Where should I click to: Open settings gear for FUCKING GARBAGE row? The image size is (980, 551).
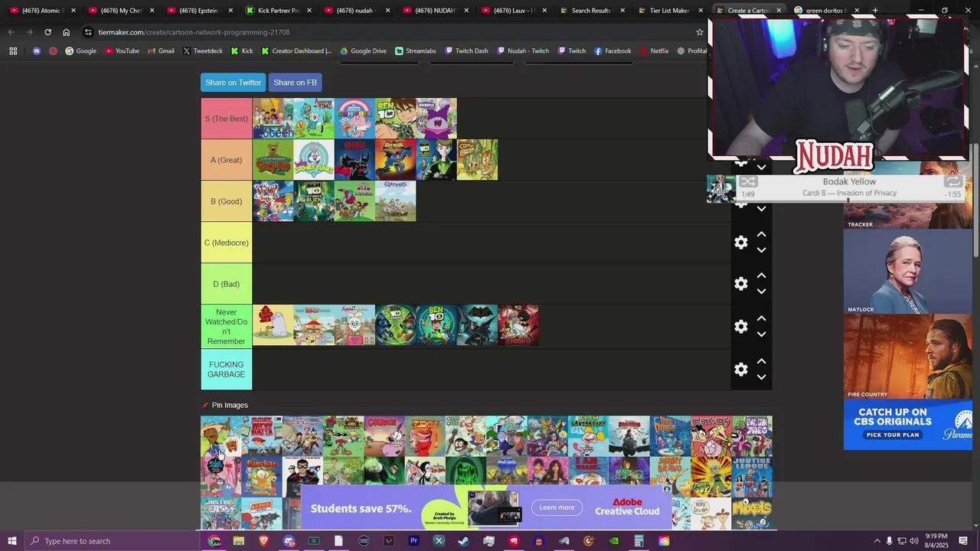[740, 370]
